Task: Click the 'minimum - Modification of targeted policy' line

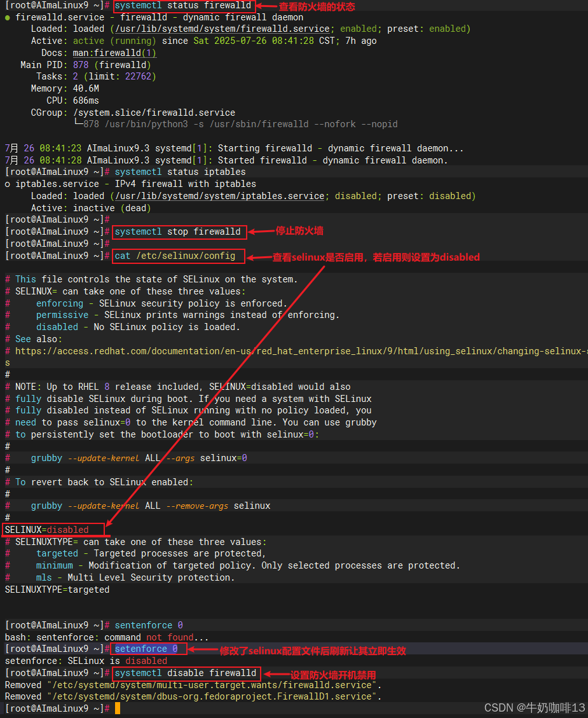Action: click(233, 565)
